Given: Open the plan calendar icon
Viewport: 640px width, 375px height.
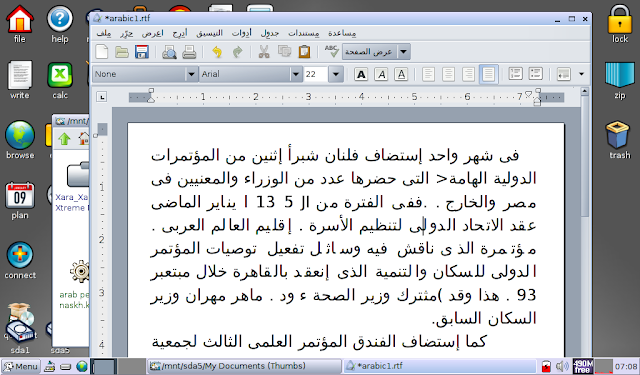Looking at the screenshot, I should click(20, 200).
